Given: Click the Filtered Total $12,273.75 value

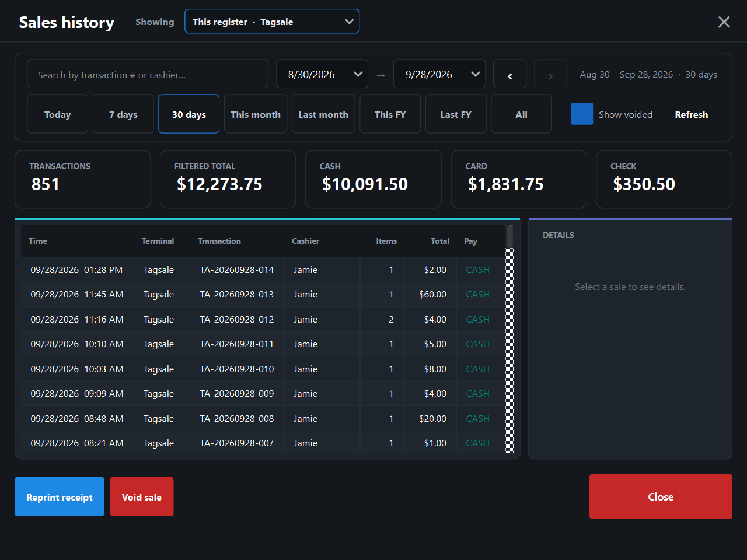Looking at the screenshot, I should (219, 184).
